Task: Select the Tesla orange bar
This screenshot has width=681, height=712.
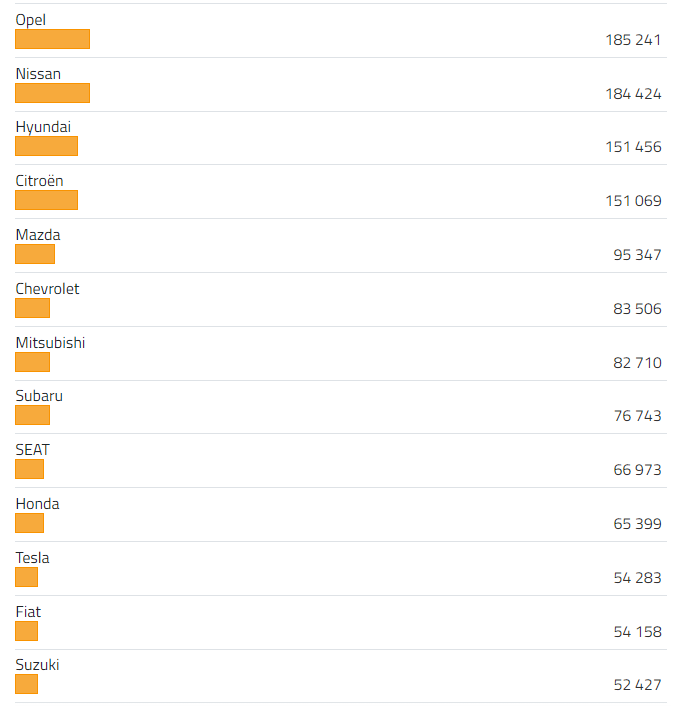Action: click(26, 577)
